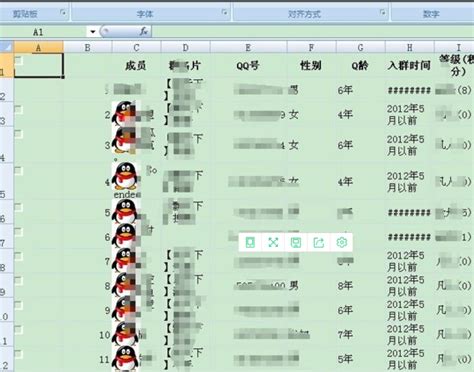Click the select-all corner of the sheet
This screenshot has width=474, height=372.
(x=7, y=47)
